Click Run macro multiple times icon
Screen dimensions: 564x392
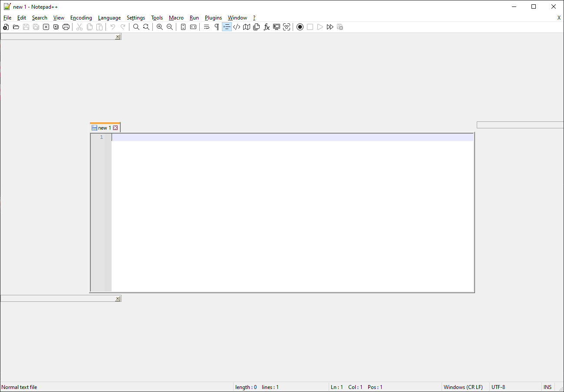[330, 27]
